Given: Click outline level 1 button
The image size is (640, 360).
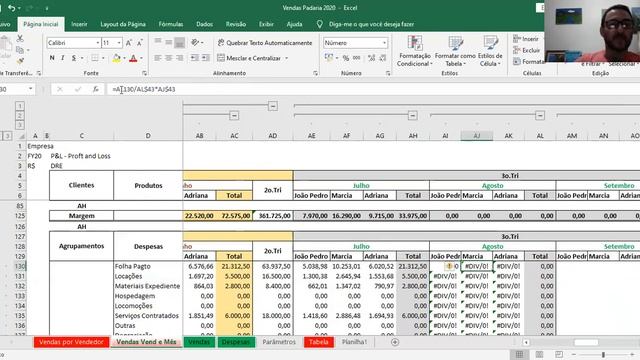Looking at the screenshot, I should (x=20, y=106).
